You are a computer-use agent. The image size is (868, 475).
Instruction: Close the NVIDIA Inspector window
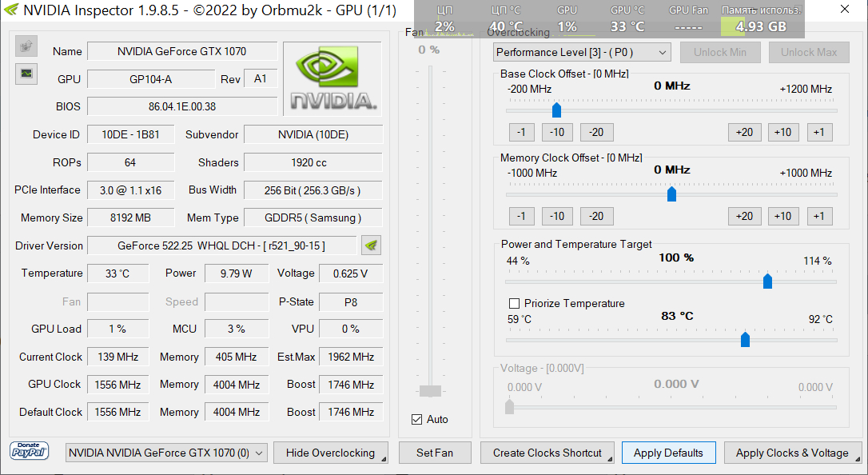tap(845, 10)
